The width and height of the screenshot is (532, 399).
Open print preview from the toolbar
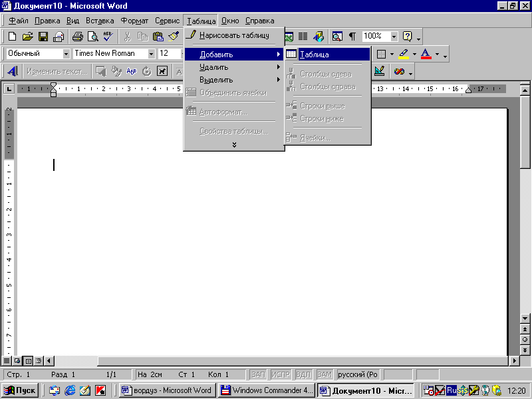pos(93,37)
